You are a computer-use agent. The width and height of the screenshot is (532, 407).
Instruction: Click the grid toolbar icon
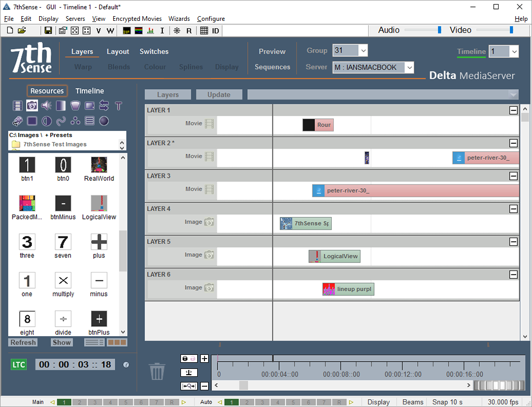coord(204,31)
